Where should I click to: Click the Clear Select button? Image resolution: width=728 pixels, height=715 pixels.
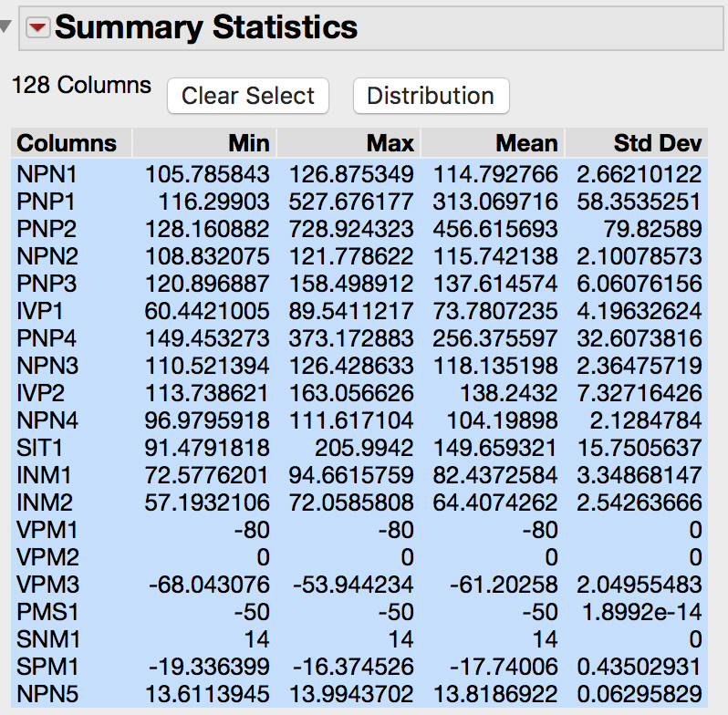(x=247, y=96)
